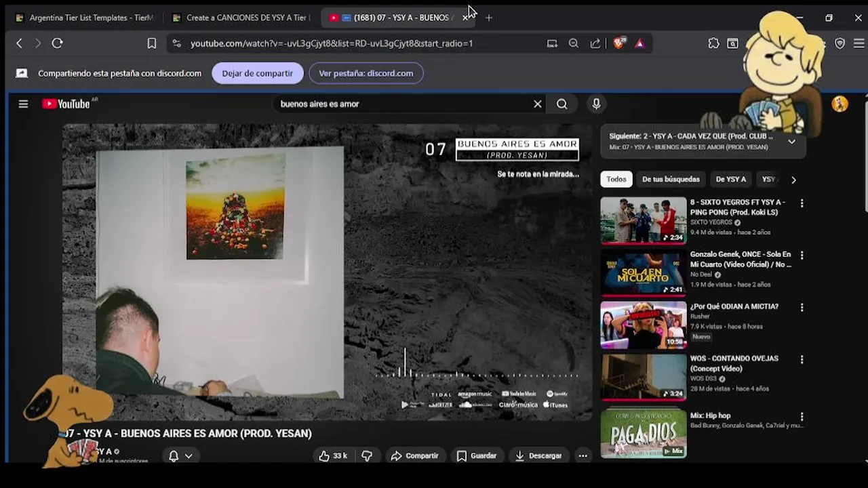Click the Mix: Hip hop PAGA DIOS thumbnail
The height and width of the screenshot is (488, 868).
[644, 434]
